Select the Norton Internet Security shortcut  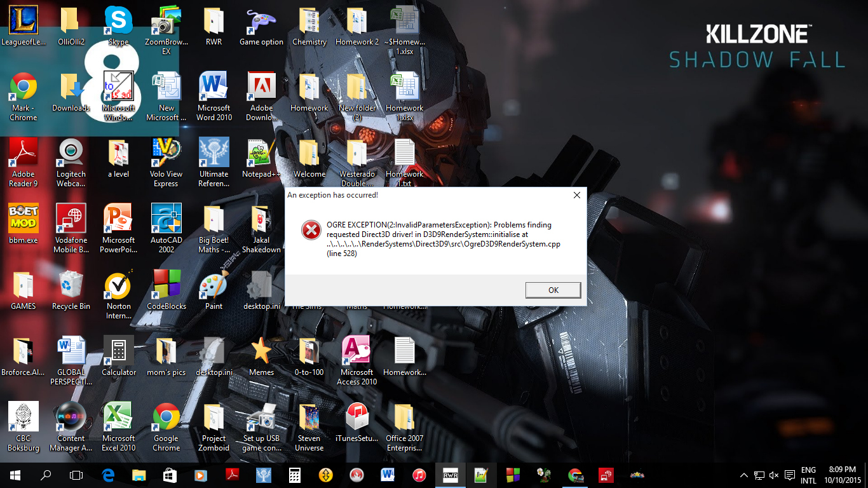119,295
